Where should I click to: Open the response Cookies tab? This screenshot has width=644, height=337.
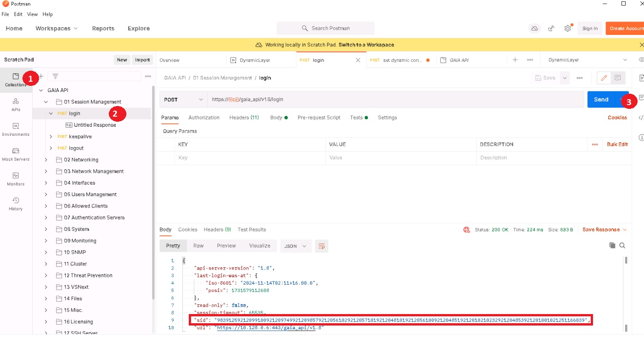pyautogui.click(x=187, y=230)
